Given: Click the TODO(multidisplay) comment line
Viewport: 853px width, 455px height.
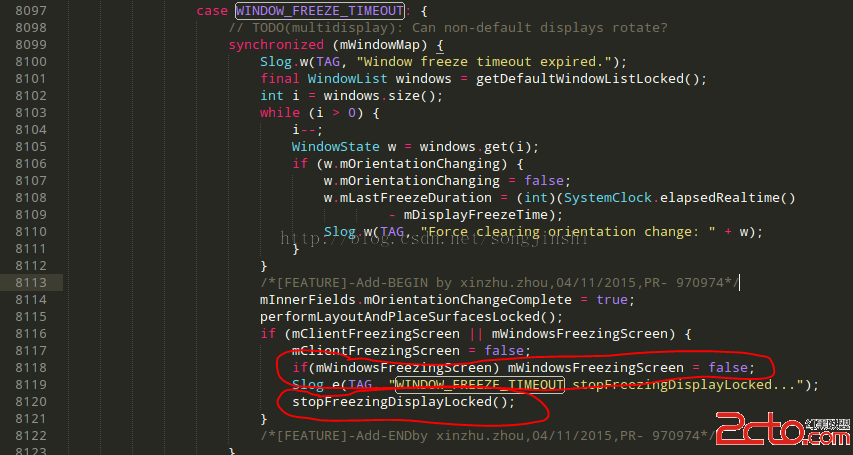Looking at the screenshot, I should tap(448, 28).
